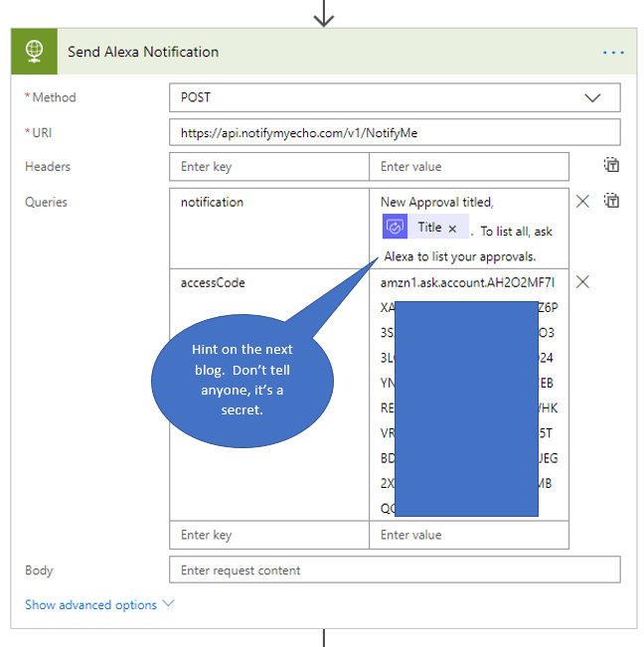
Task: Click the notification value text area
Action: tap(469, 229)
